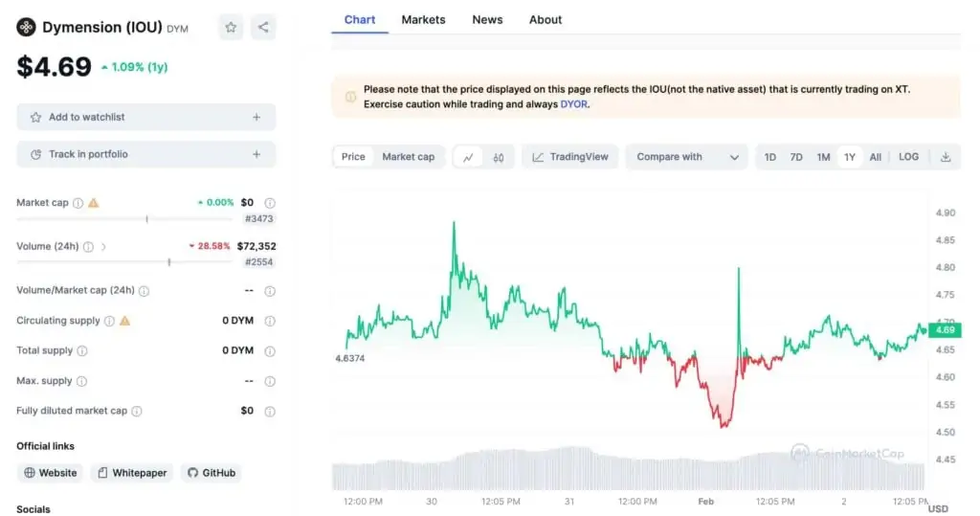Image resolution: width=980 pixels, height=516 pixels.
Task: Click the #2554 volume rank badge
Action: (258, 262)
